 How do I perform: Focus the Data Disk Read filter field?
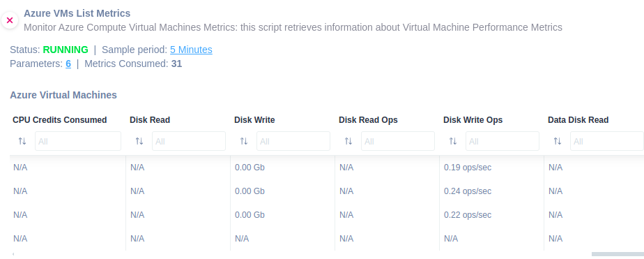point(607,141)
